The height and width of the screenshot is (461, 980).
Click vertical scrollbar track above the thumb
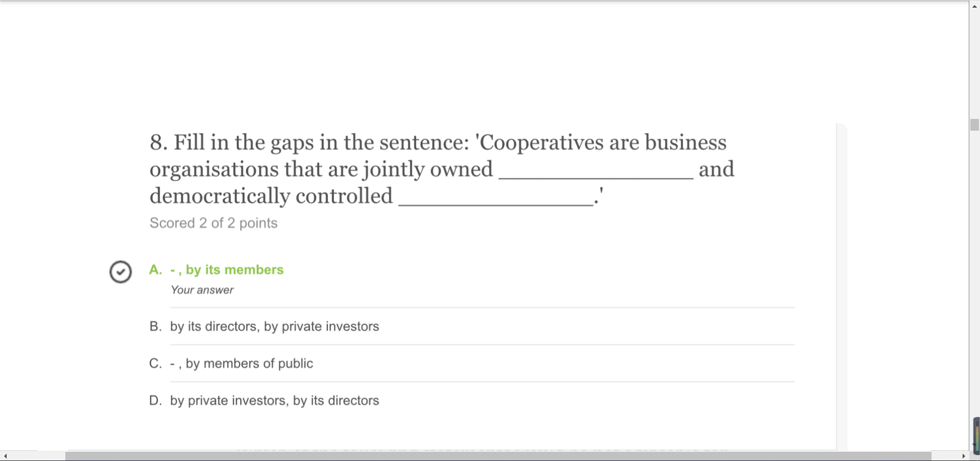pyautogui.click(x=974, y=61)
